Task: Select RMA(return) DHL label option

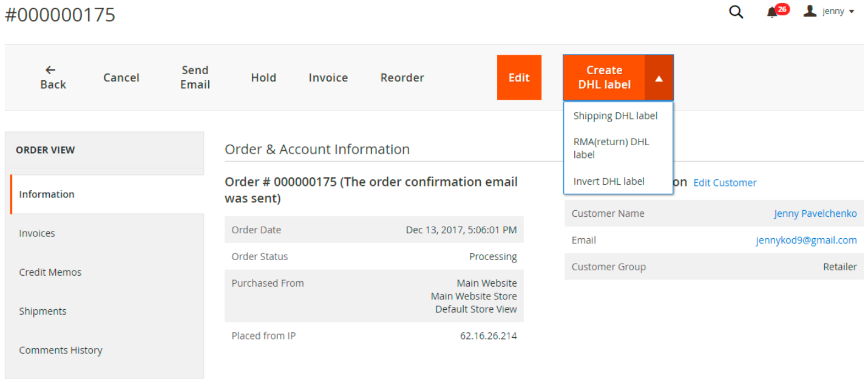Action: pyautogui.click(x=611, y=148)
